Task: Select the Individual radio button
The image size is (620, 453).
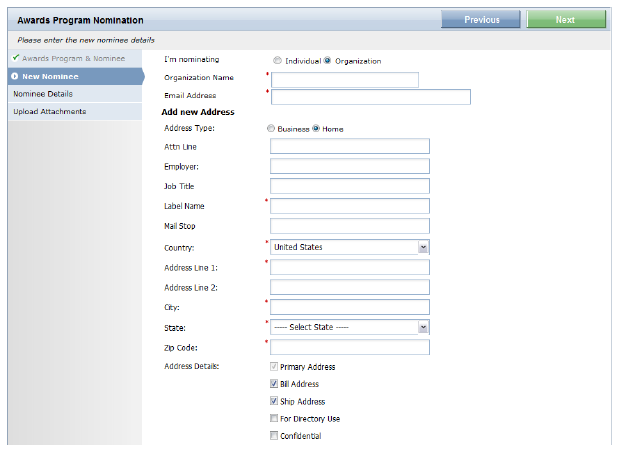Action: (x=277, y=61)
